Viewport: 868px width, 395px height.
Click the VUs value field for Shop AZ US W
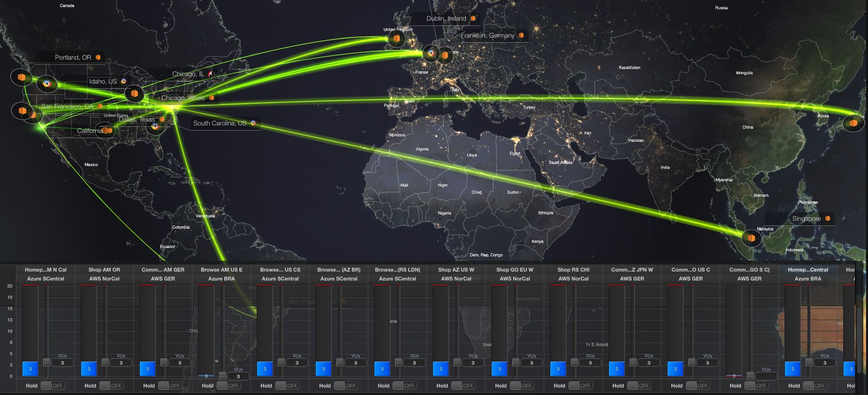click(x=473, y=363)
